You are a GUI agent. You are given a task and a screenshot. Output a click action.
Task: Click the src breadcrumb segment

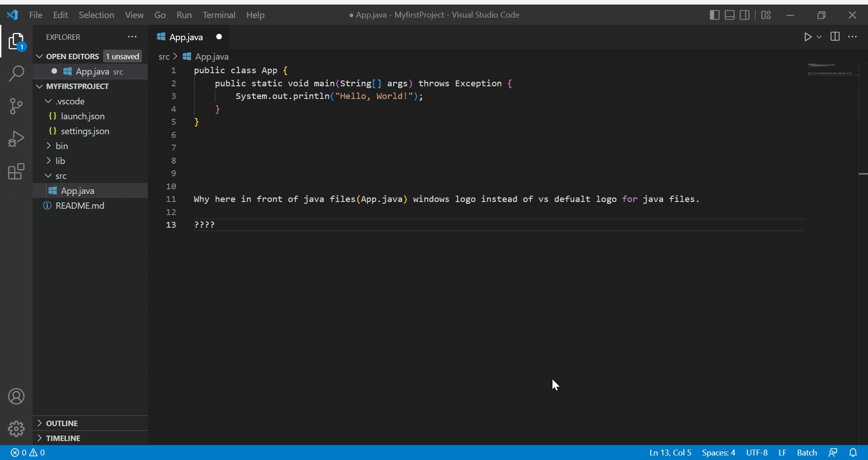[164, 56]
